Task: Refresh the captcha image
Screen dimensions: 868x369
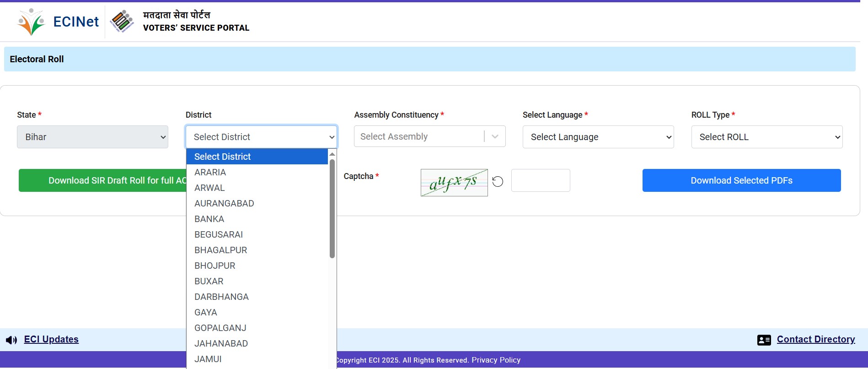Action: point(498,182)
